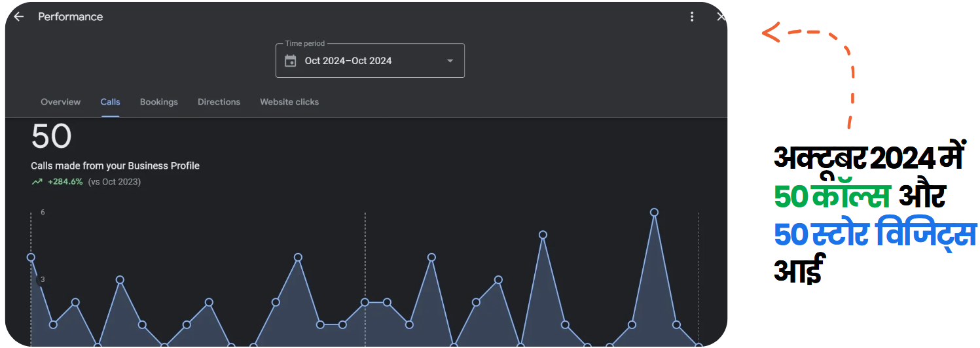980x348 pixels.
Task: Open the Bookings tab
Action: click(x=158, y=102)
